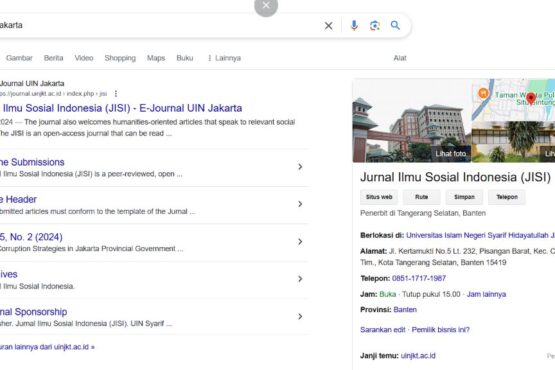The height and width of the screenshot is (370, 555).
Task: Expand the No. 2 (2024) sitelink chevron
Action: pos(300,242)
